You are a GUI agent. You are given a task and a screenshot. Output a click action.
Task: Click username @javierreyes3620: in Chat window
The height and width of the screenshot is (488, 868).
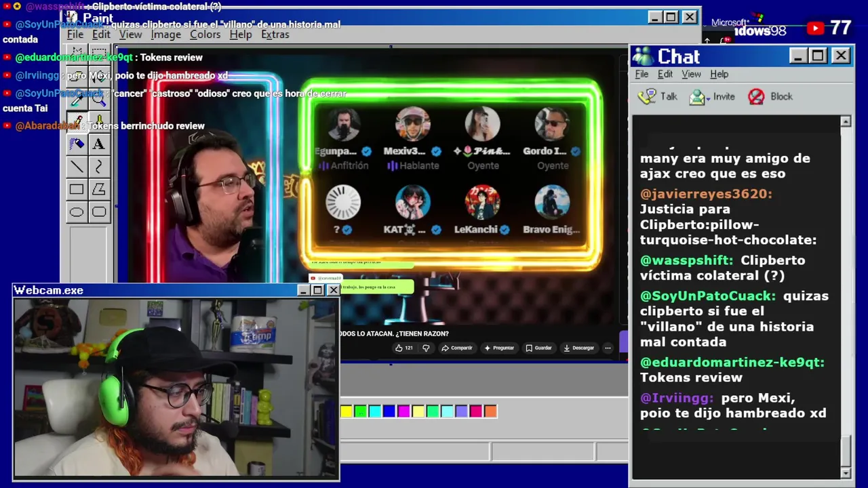pyautogui.click(x=706, y=194)
